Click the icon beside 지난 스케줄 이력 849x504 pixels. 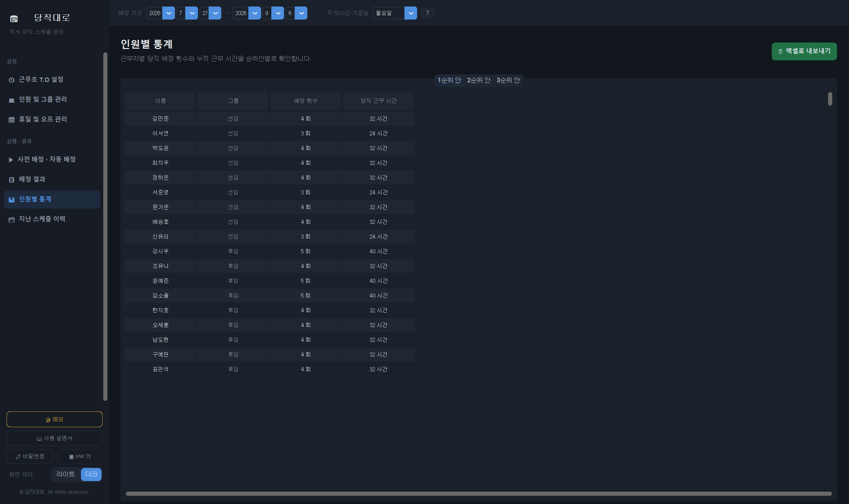pos(12,219)
